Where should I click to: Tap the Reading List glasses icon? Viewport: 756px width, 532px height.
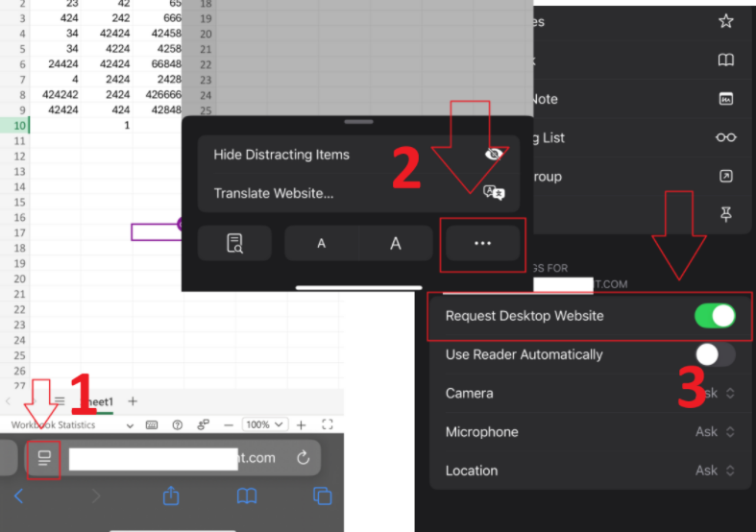coord(726,138)
